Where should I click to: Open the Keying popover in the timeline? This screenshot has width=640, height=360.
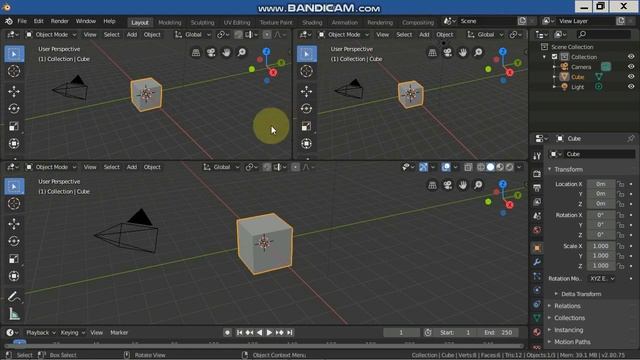(73, 333)
